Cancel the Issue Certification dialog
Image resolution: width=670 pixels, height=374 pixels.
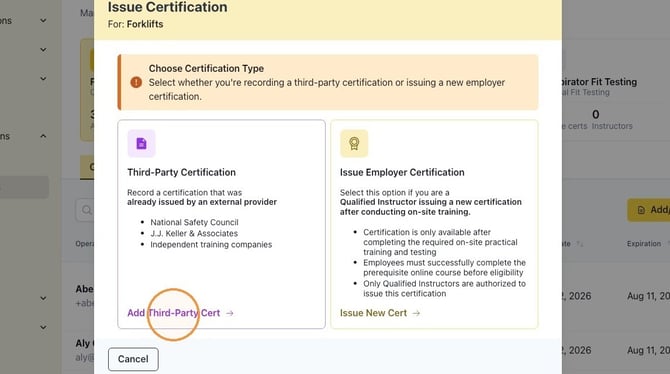pos(133,359)
